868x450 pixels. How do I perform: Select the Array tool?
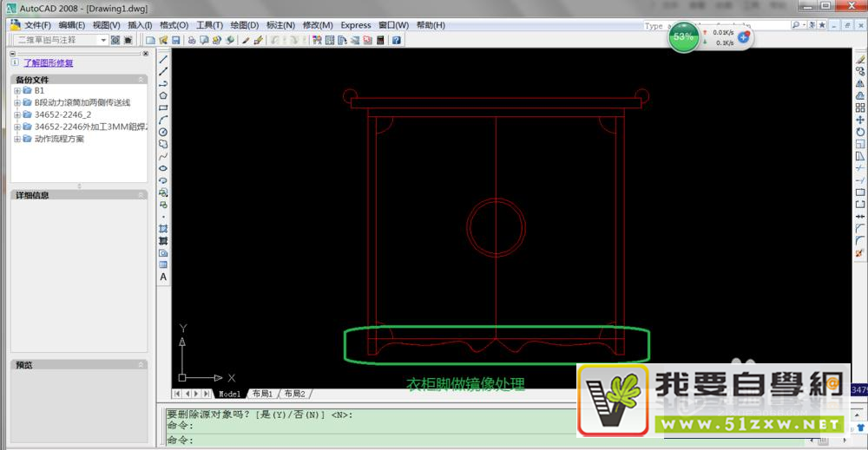[x=859, y=108]
